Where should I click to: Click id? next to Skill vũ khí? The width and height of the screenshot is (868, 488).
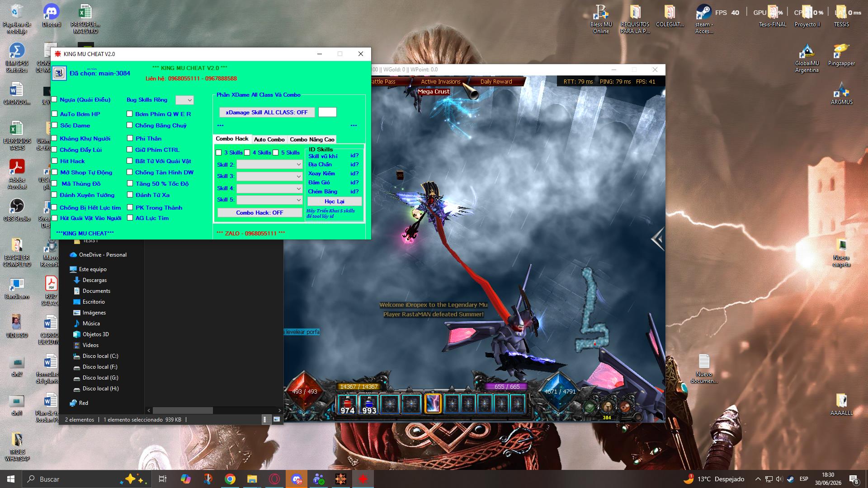click(x=354, y=155)
